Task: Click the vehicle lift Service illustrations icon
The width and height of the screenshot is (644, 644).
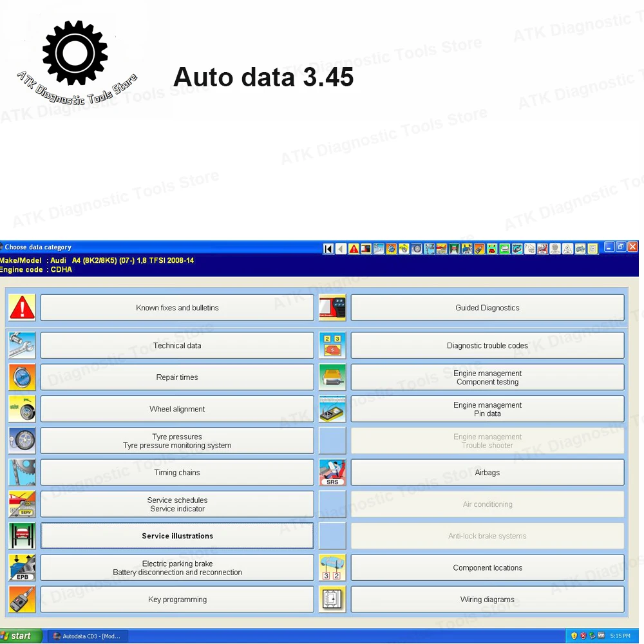Action: point(22,536)
